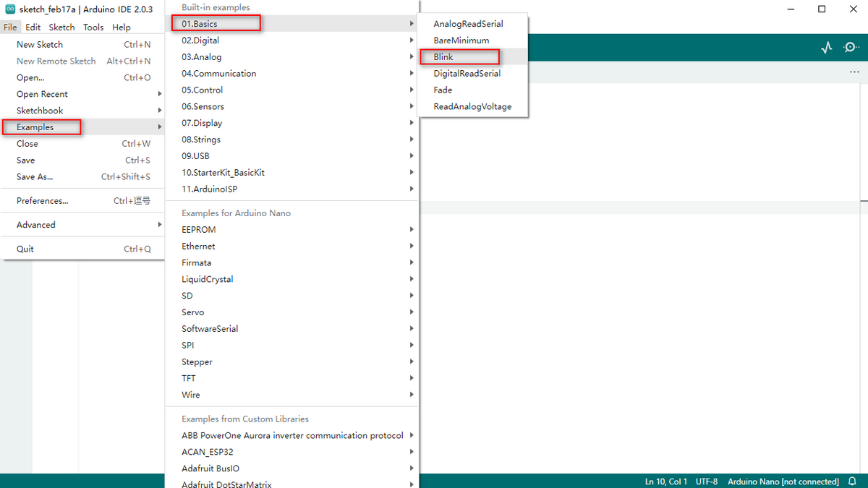This screenshot has width=868, height=488.
Task: Expand SPI library examples
Action: [x=292, y=346]
